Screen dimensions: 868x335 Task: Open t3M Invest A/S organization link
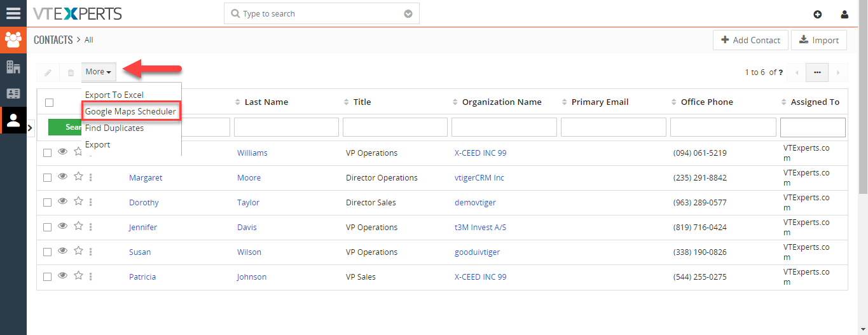[480, 228]
